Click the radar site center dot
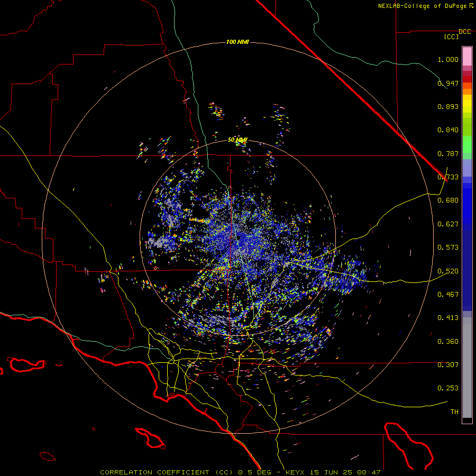Screen dimensions: 476x476 click(x=239, y=237)
